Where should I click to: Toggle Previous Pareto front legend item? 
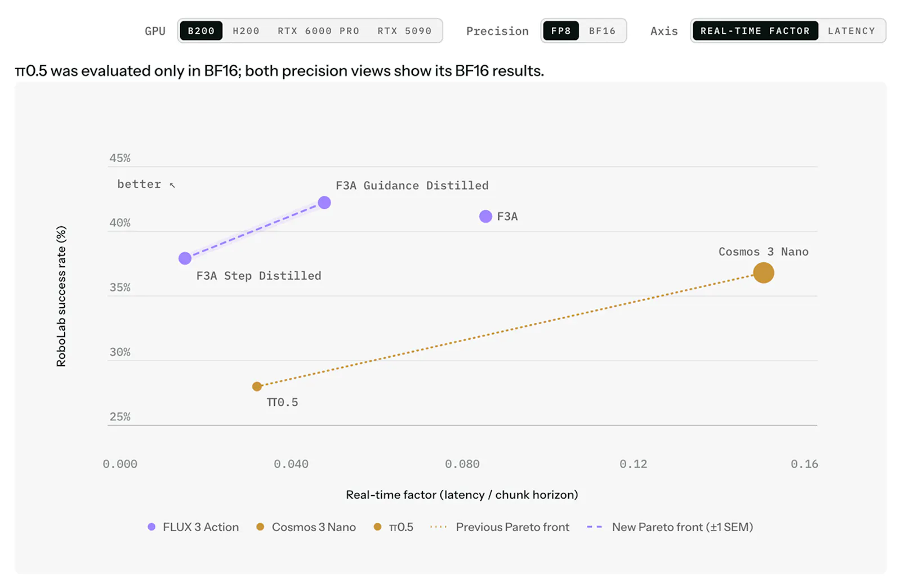(x=499, y=527)
